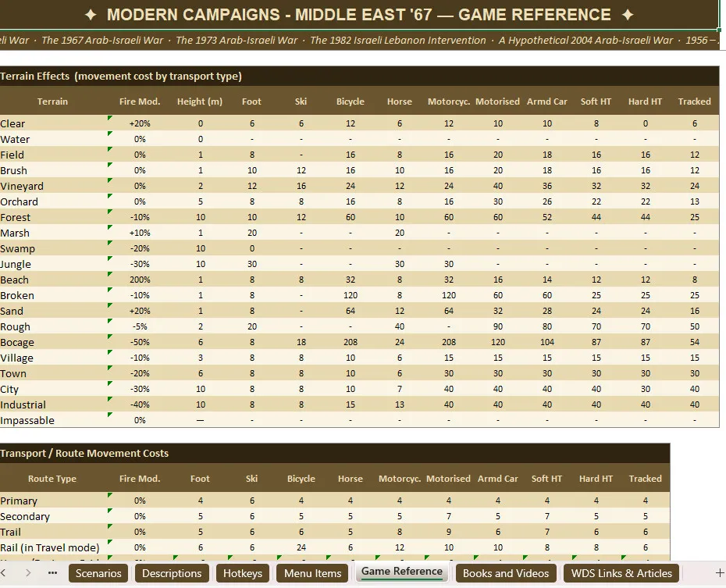
Task: Select the Water terrain row label
Action: point(54,139)
